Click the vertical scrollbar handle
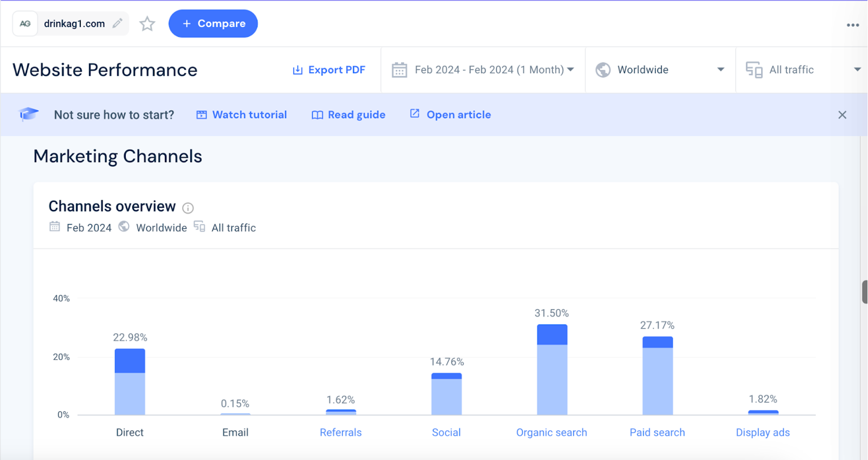 [864, 292]
